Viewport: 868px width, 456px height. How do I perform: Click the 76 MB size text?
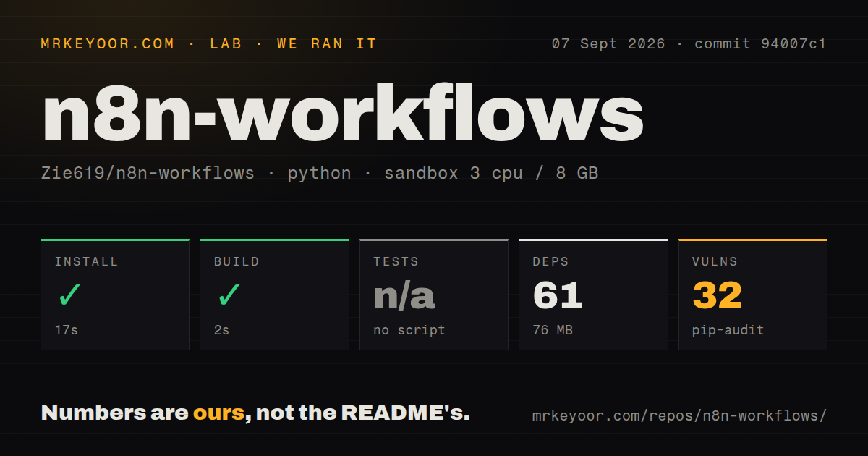(x=553, y=330)
